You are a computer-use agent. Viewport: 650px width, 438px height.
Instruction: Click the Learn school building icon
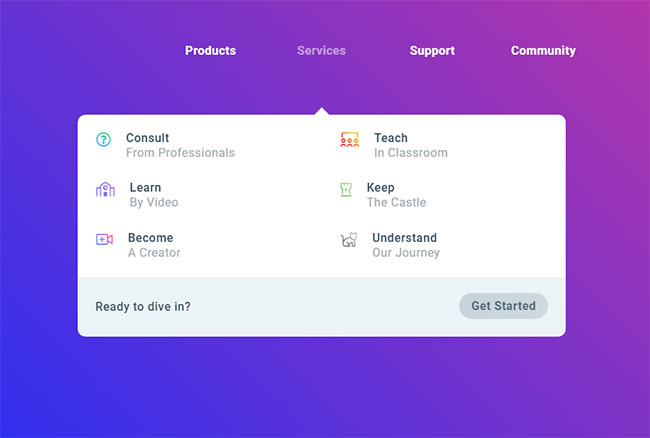[105, 190]
